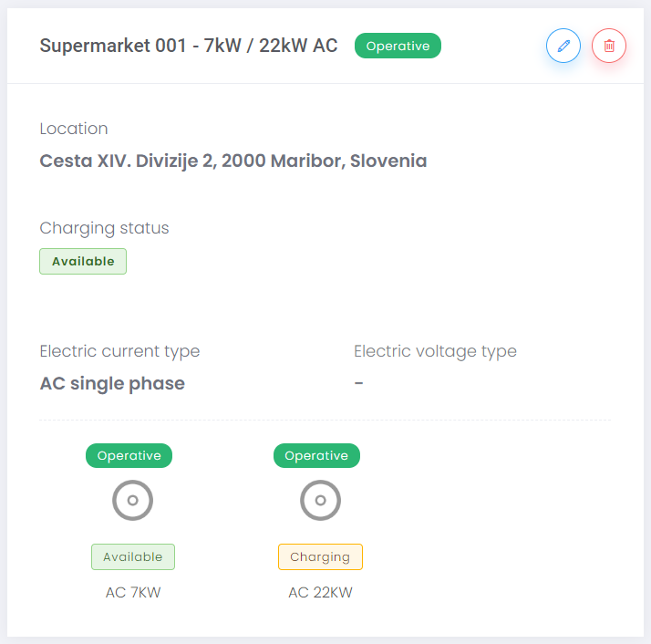Click the Electric voltage type label

[435, 351]
